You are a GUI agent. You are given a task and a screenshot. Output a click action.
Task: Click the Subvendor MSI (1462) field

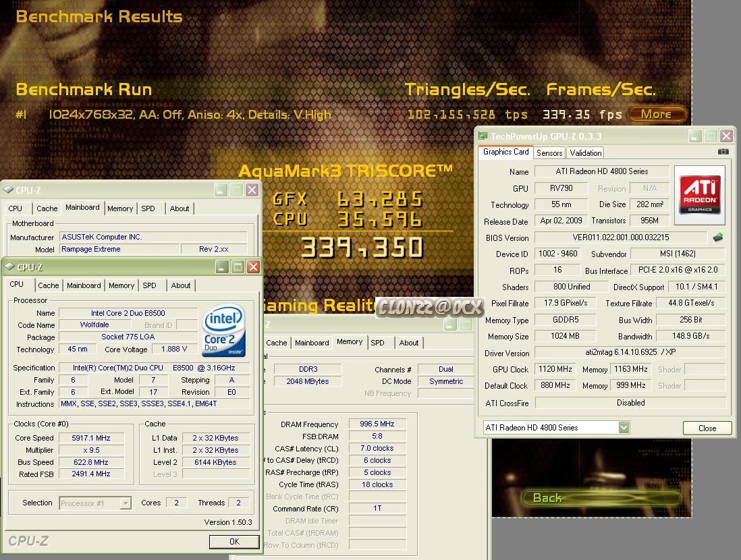(x=678, y=254)
